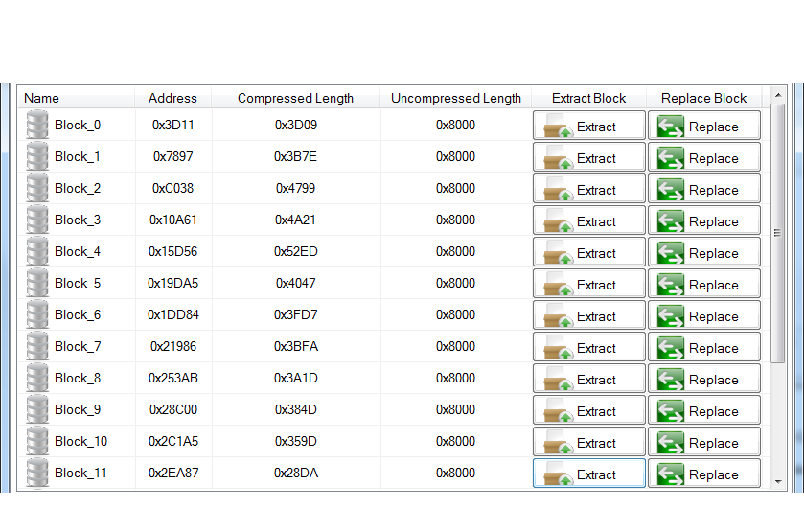
Task: Select address cell 0x2EA87
Action: pyautogui.click(x=172, y=473)
